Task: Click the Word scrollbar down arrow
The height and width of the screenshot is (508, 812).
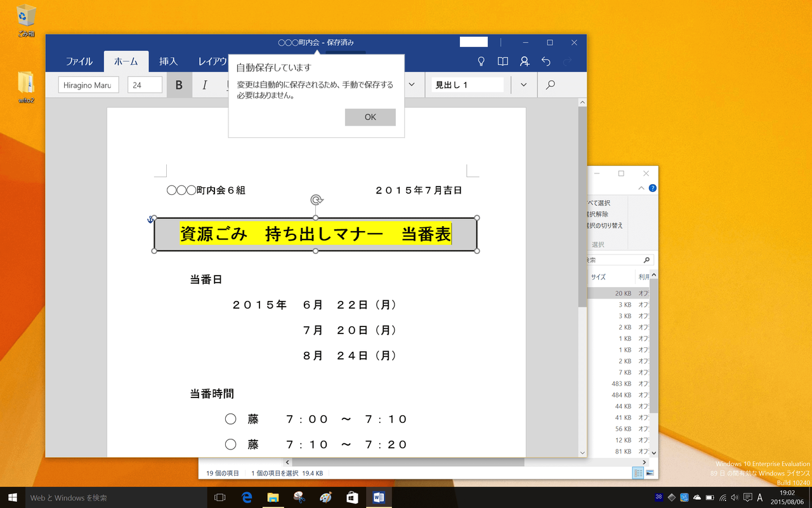Action: coord(582,453)
